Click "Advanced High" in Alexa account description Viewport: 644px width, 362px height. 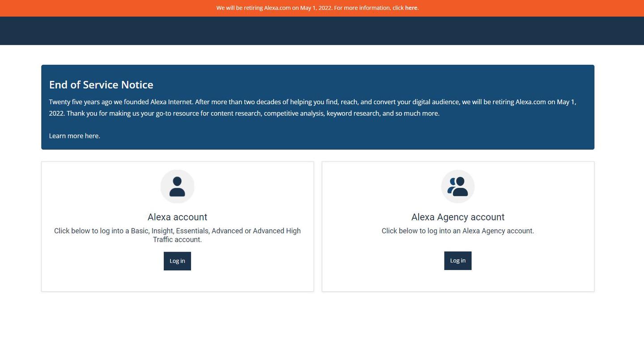276,231
